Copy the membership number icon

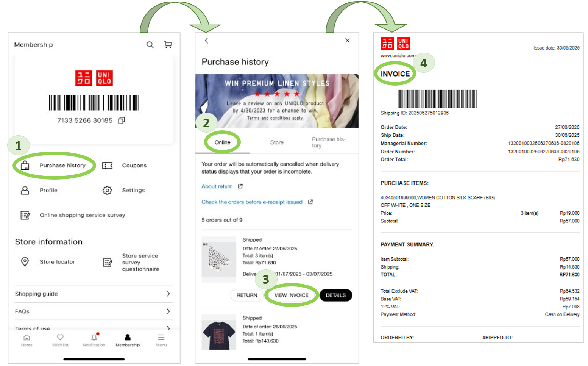click(x=122, y=120)
